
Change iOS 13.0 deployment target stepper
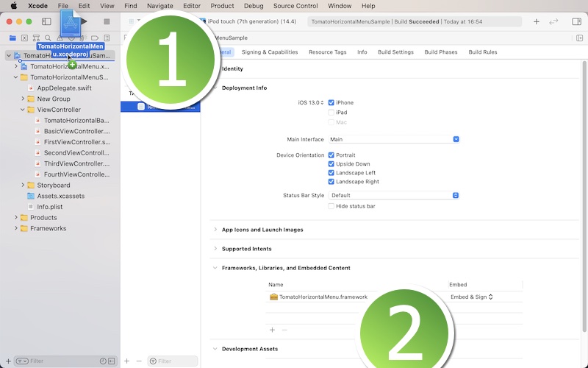tap(311, 102)
